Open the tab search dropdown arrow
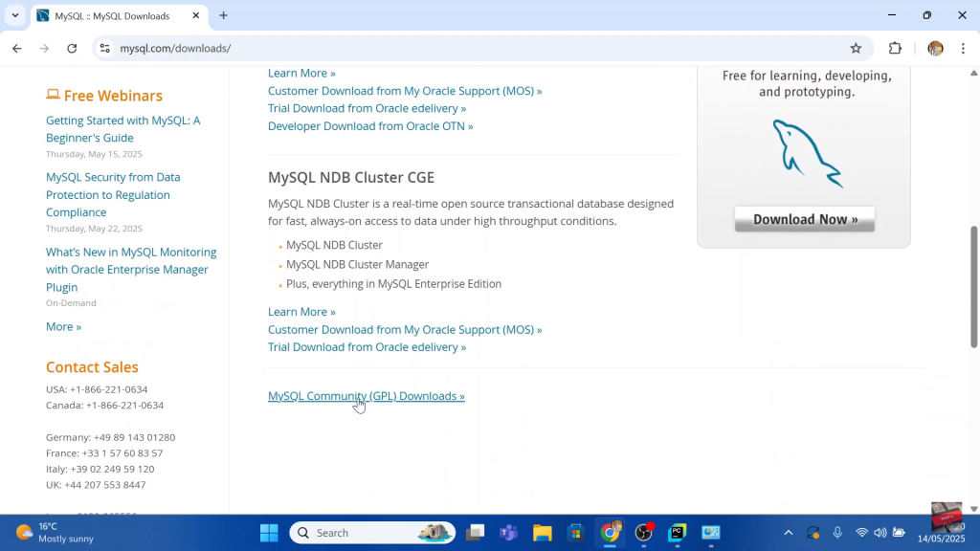This screenshot has width=980, height=551. 15,15
